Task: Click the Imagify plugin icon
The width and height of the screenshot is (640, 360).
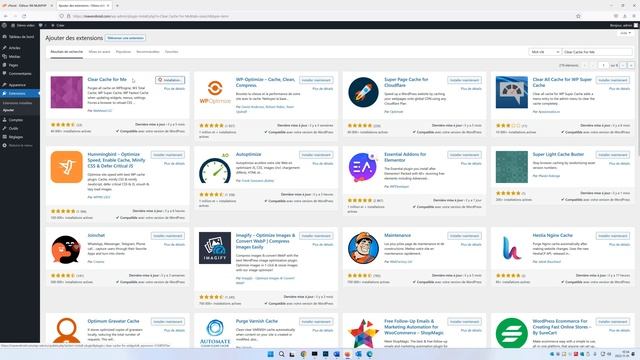Action: (215, 248)
